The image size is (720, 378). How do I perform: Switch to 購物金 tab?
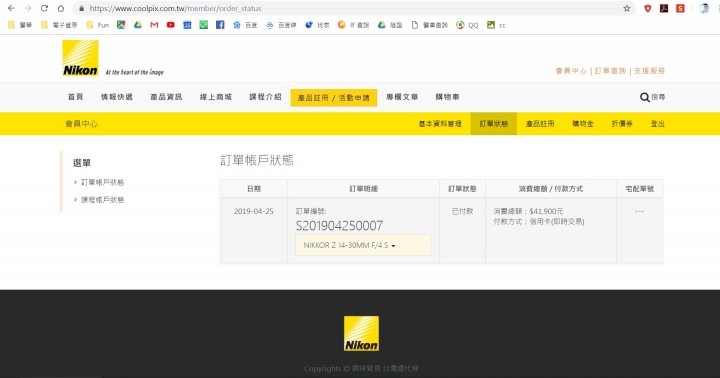tap(583, 124)
